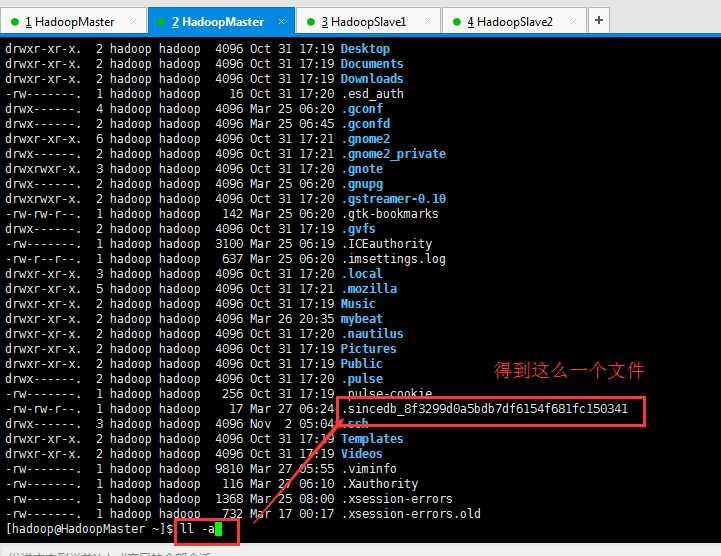Click the .gnome2 directory name
The width and height of the screenshot is (721, 556).
[366, 139]
